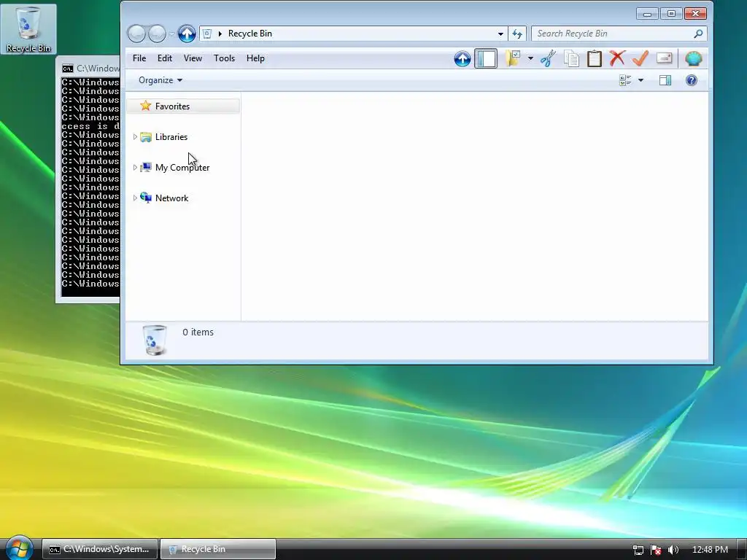The height and width of the screenshot is (560, 747).
Task: Click the Back navigation button
Action: [136, 34]
